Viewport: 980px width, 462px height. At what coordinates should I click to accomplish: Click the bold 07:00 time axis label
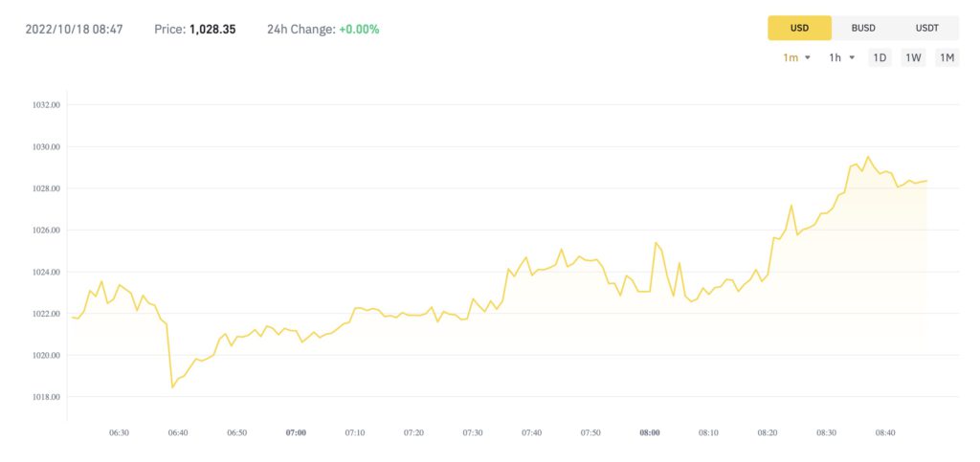[x=296, y=432]
